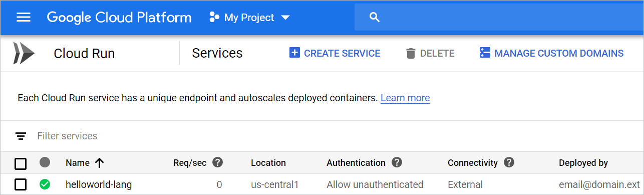Click the Connectivity column header
Viewport: 644px width, 195px height.
point(473,163)
